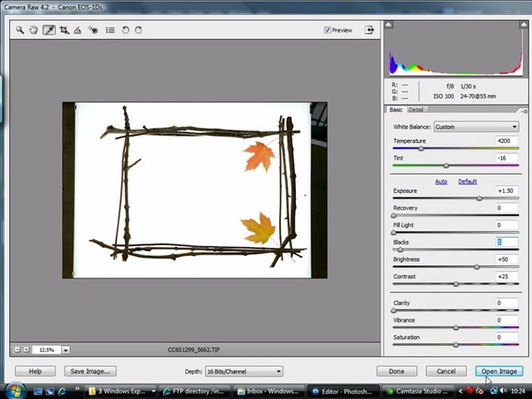Click the Fill Light slider handle
Screen dimensions: 532x399
393,233
